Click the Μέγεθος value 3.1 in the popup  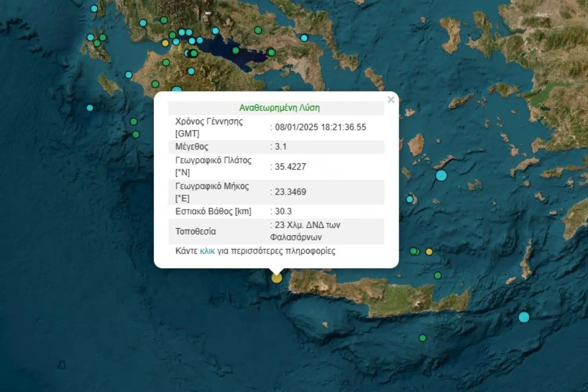click(x=281, y=147)
